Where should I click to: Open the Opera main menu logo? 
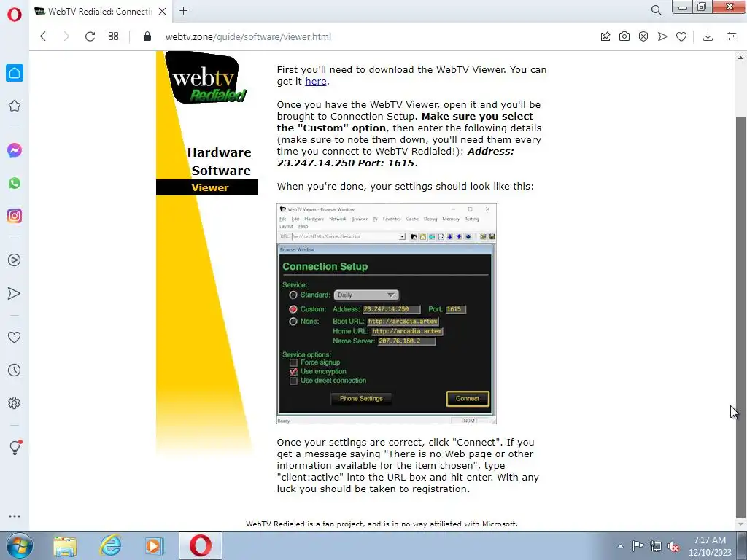pos(15,15)
